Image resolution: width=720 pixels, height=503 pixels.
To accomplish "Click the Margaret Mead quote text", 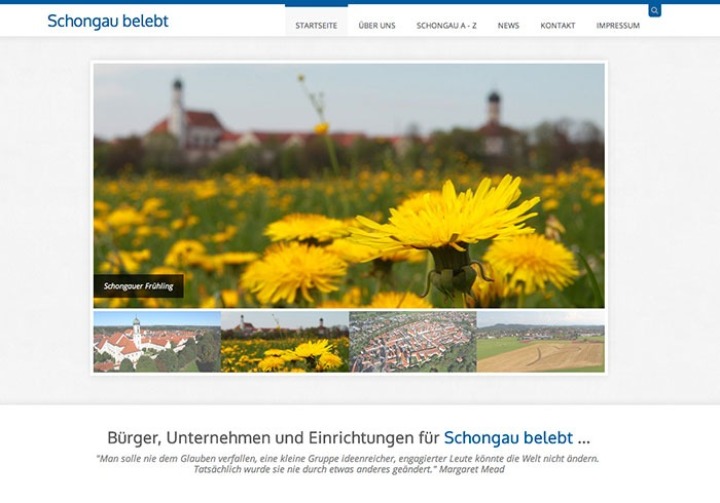I will point(348,463).
